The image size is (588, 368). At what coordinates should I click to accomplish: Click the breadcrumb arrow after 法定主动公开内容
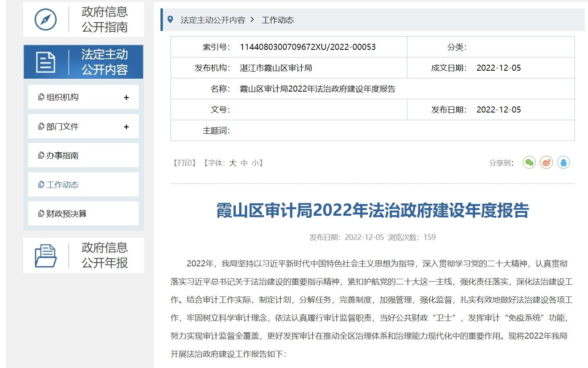point(252,19)
